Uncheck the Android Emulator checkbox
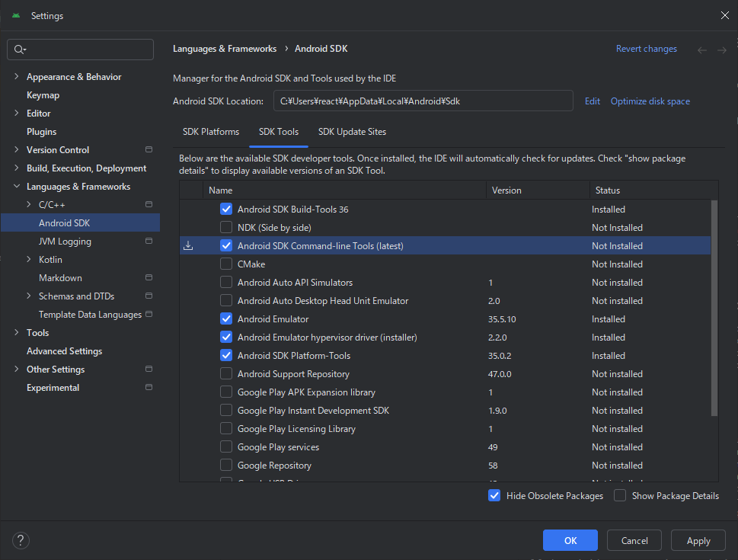The image size is (738, 560). [226, 318]
